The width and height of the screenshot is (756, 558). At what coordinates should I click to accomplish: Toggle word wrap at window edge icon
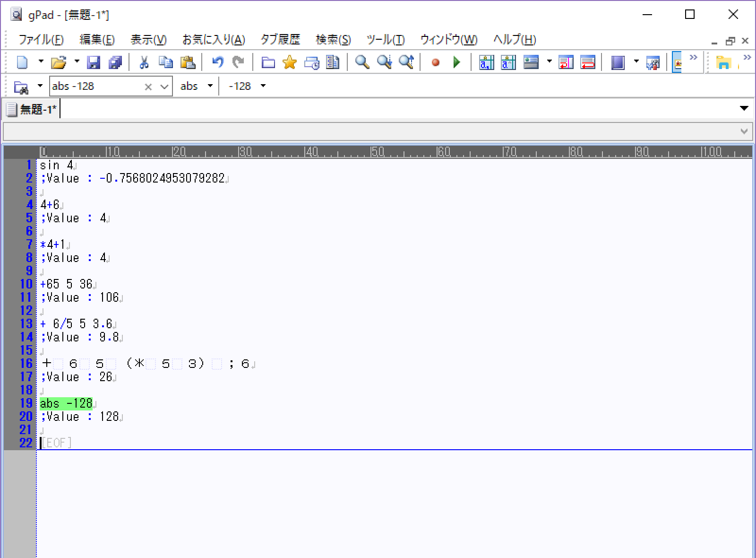coord(566,62)
